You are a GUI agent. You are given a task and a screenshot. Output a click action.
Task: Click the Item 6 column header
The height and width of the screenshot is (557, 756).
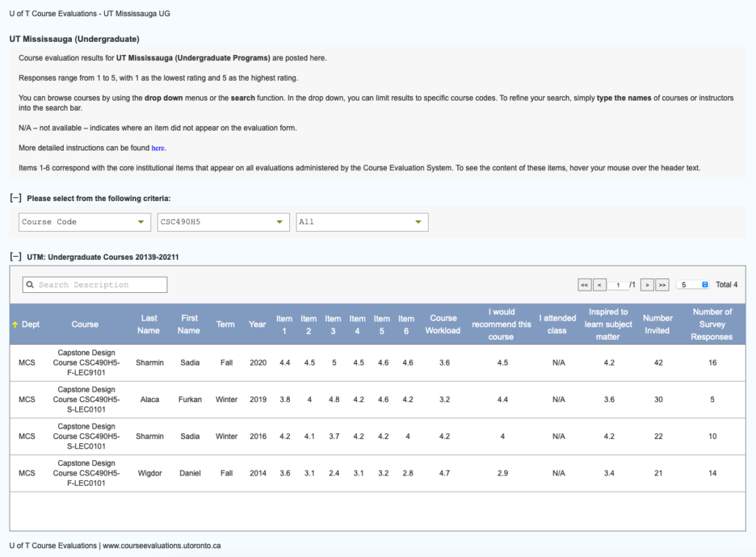pos(406,325)
